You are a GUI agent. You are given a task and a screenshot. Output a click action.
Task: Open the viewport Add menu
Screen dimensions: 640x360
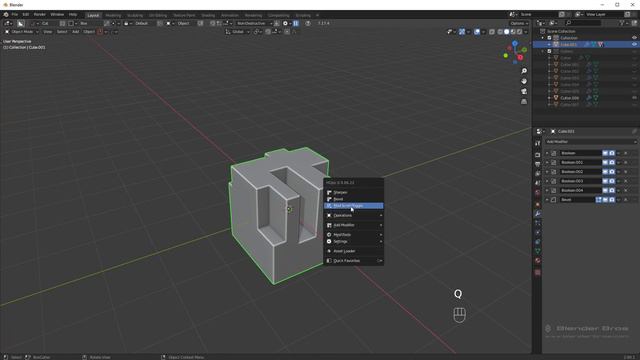76,32
